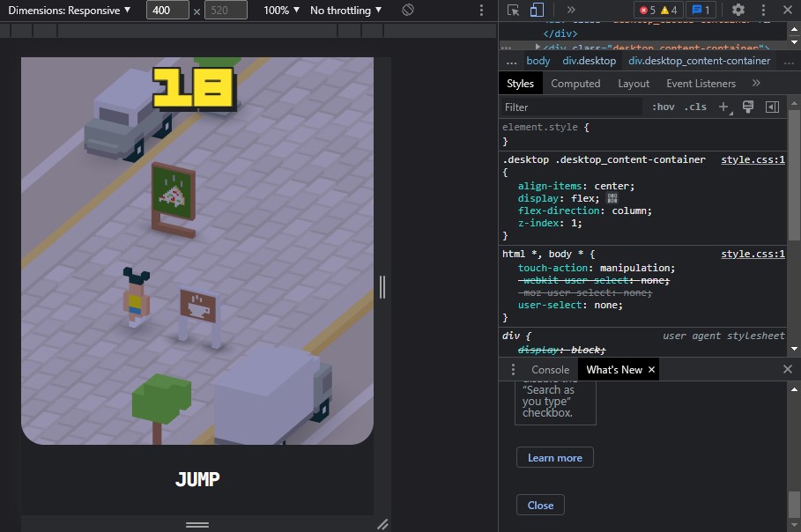Screen dimensions: 801x532
Task: Open the flexbox editor icon
Action: coord(612,199)
